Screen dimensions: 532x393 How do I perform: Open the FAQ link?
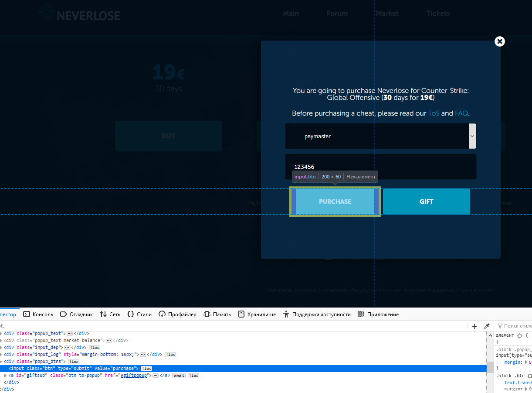[461, 113]
